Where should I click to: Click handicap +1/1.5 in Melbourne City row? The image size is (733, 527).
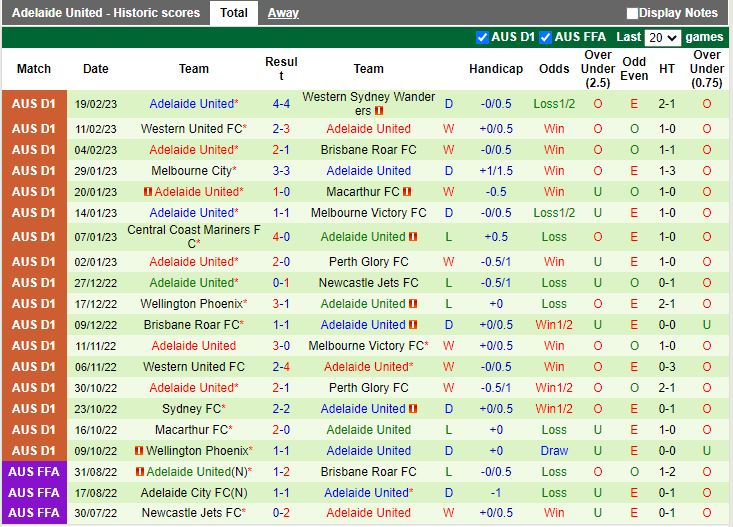coord(496,171)
